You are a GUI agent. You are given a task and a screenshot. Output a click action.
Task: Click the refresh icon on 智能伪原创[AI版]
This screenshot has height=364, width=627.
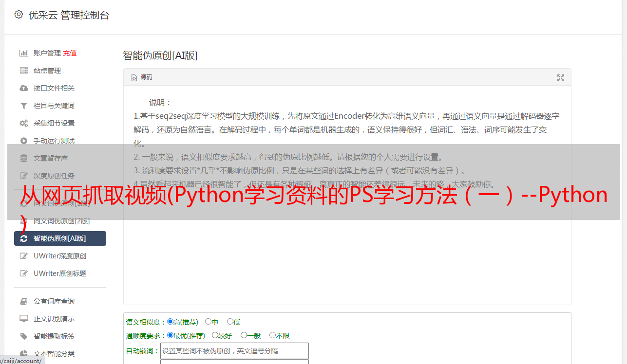click(x=23, y=238)
